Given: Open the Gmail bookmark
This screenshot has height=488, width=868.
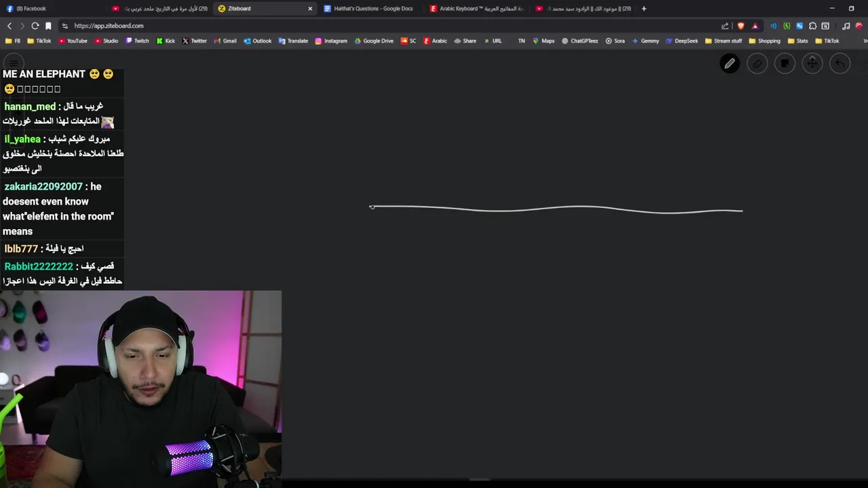Looking at the screenshot, I should click(x=225, y=41).
